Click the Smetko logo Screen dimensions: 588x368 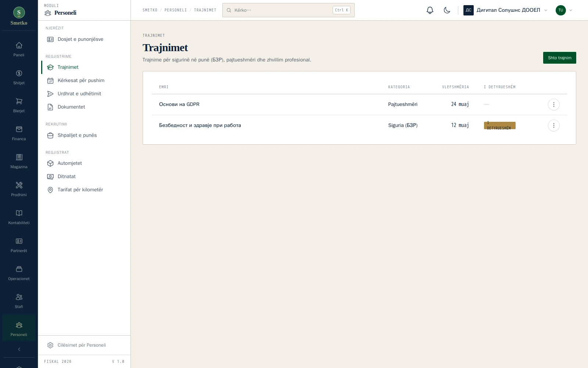tap(19, 17)
